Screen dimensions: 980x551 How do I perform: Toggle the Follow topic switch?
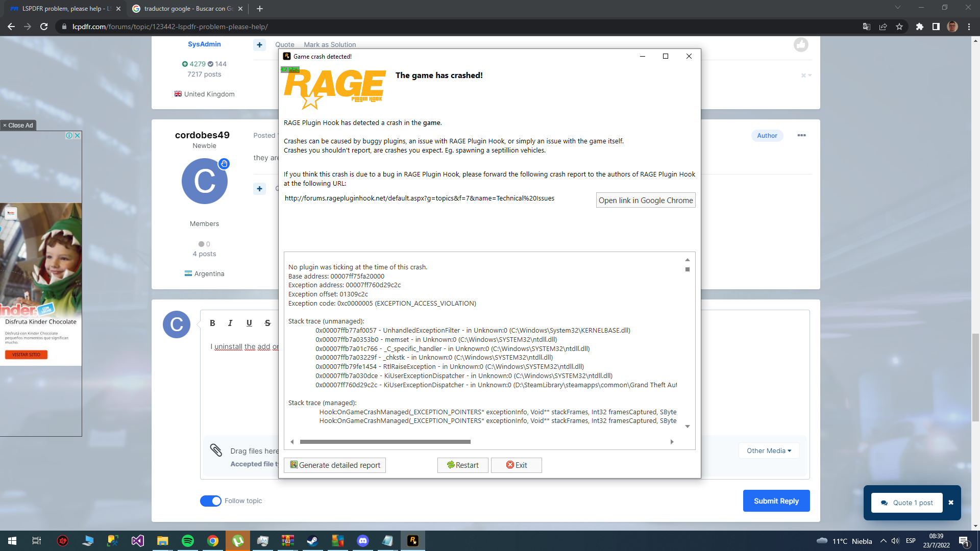pyautogui.click(x=211, y=501)
